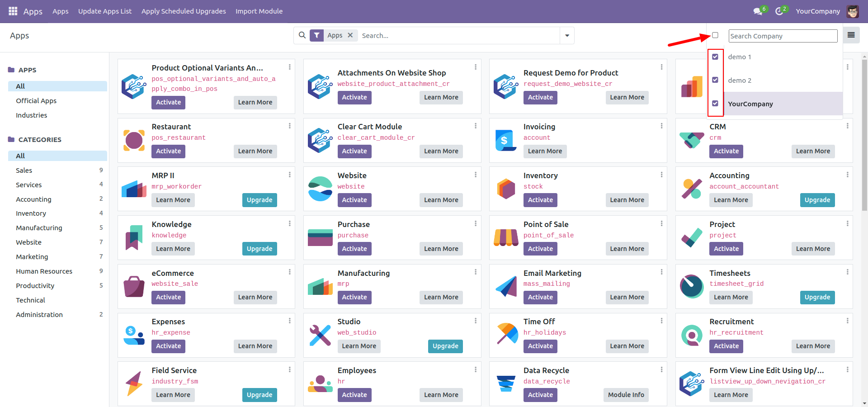Click the eCommerce app icon
Image resolution: width=868 pixels, height=407 pixels.
coord(134,287)
